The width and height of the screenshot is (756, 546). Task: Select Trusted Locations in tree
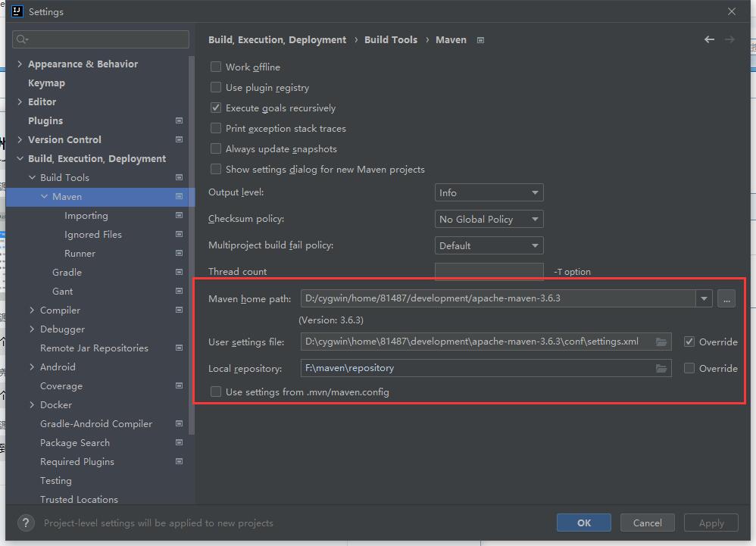tap(79, 499)
